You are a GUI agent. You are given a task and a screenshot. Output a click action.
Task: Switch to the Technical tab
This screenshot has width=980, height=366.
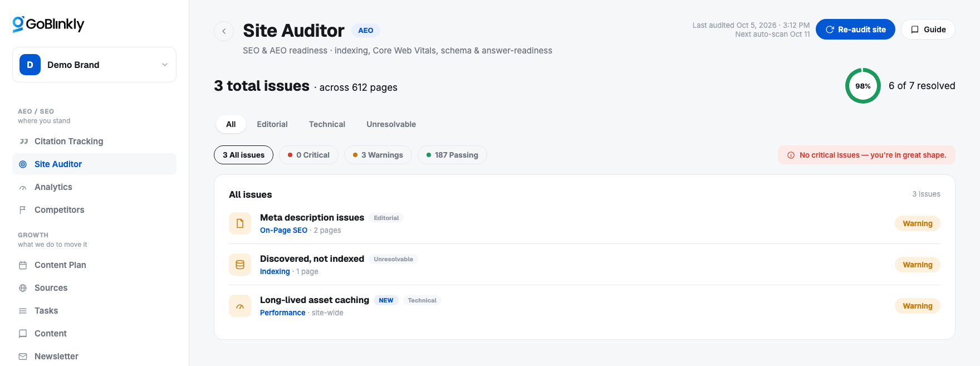[x=327, y=124]
